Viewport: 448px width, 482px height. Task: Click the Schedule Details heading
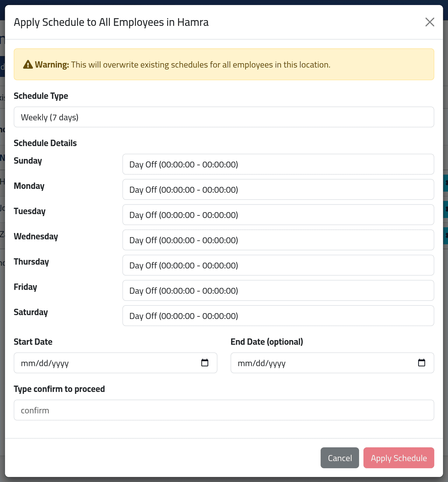pos(45,143)
